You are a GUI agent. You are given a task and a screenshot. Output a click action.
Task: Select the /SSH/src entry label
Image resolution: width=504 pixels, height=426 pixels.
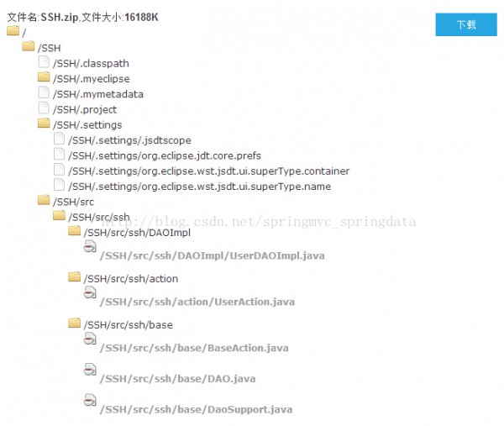point(73,202)
